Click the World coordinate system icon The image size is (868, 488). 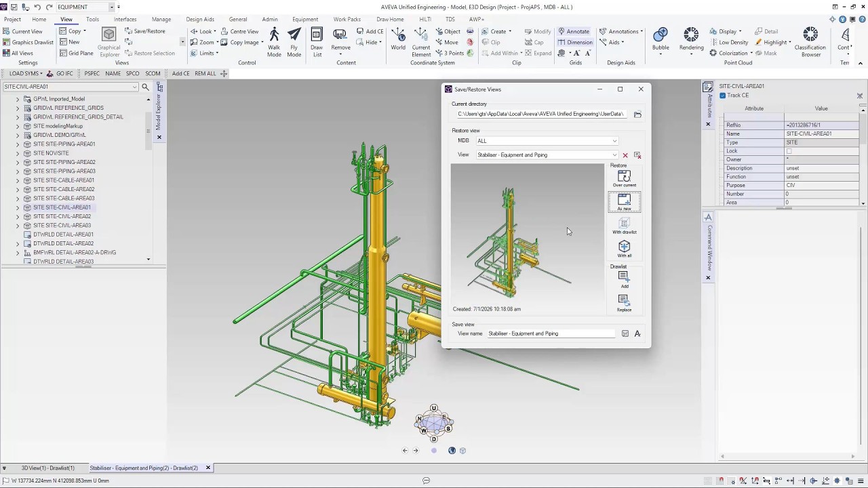(x=398, y=39)
